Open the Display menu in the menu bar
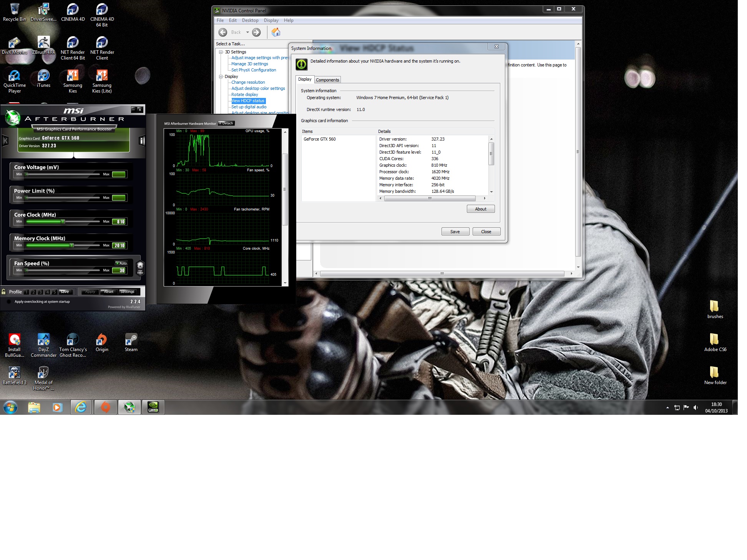747x560 pixels. click(x=271, y=20)
